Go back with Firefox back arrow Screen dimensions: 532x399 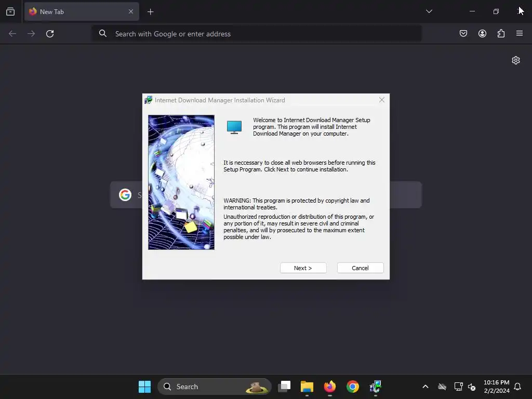pos(12,34)
